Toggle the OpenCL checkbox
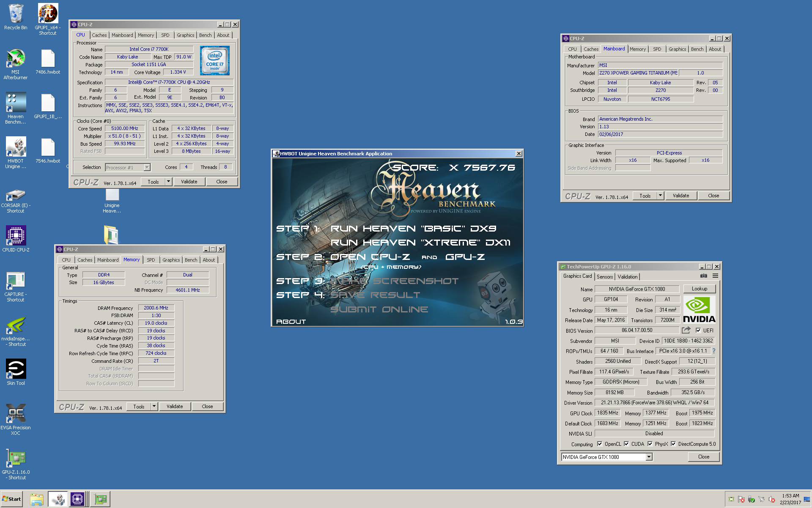This screenshot has height=508, width=812. click(600, 444)
